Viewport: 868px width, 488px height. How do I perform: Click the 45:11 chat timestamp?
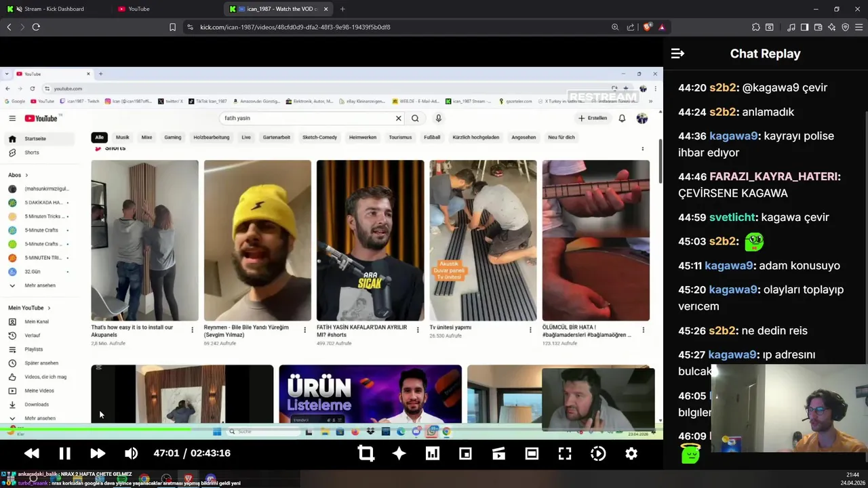click(690, 266)
